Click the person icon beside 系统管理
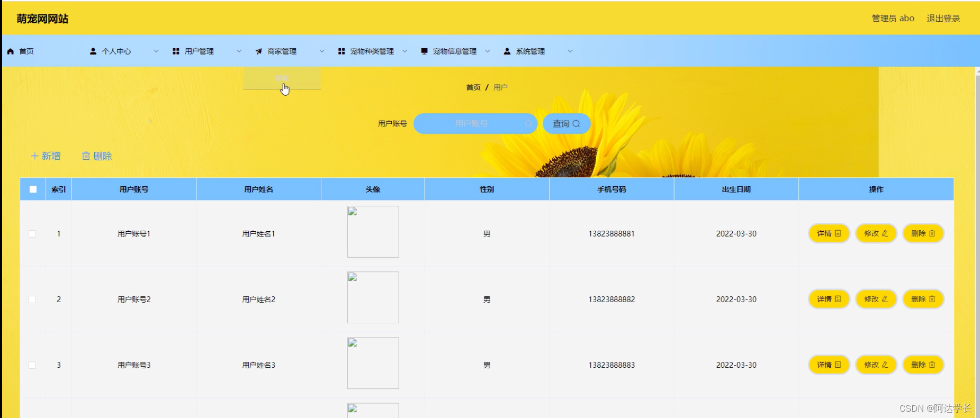 pyautogui.click(x=507, y=51)
